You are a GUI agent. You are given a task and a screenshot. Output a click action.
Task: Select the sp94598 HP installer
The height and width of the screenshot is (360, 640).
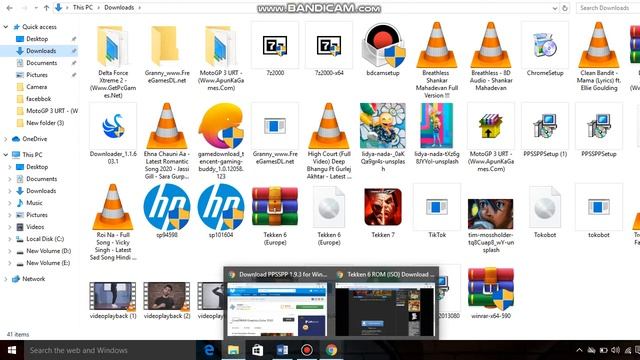pos(167,211)
